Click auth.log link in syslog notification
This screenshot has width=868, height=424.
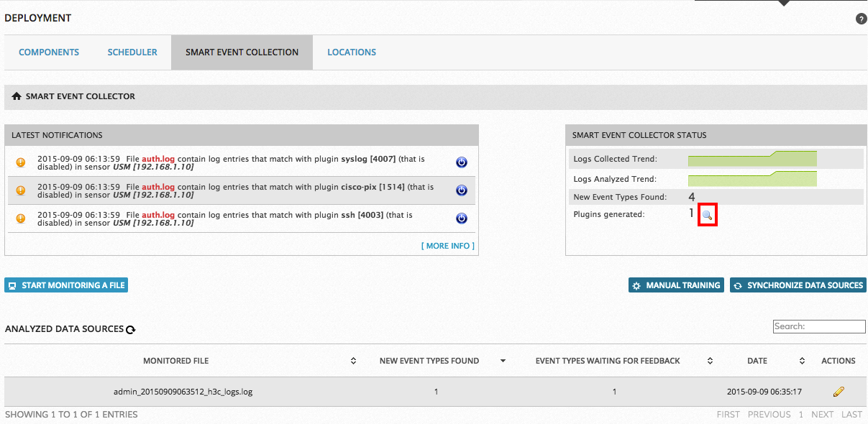(x=158, y=159)
